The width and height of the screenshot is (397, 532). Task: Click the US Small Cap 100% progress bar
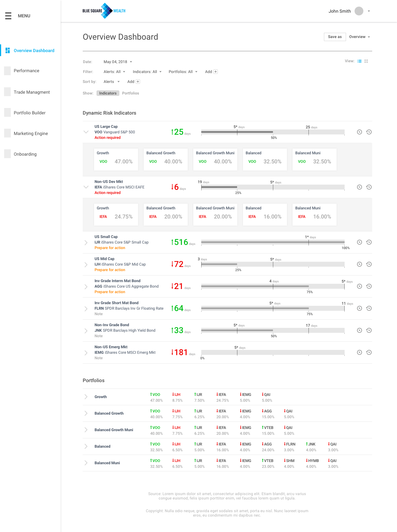(x=273, y=242)
